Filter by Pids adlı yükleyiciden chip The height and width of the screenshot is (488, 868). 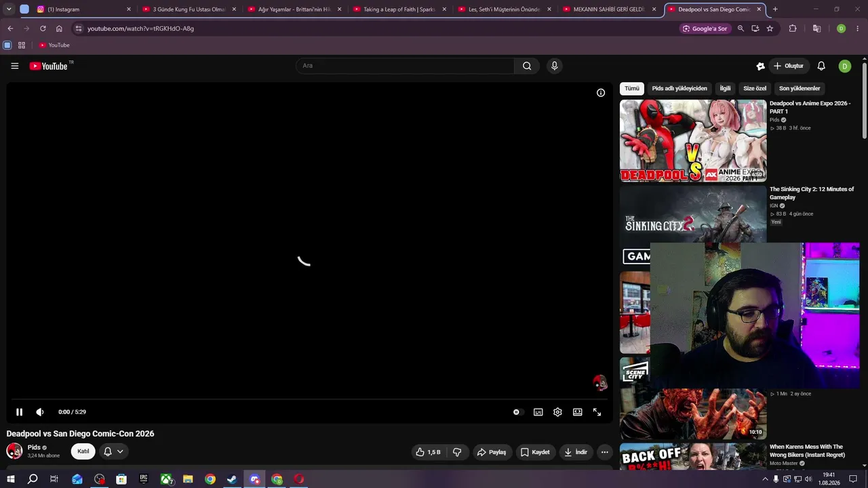tap(679, 88)
